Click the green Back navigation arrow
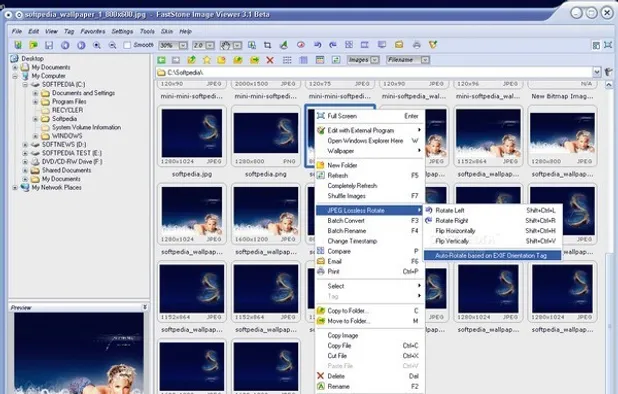Image resolution: width=618 pixels, height=394 pixels. click(x=161, y=60)
